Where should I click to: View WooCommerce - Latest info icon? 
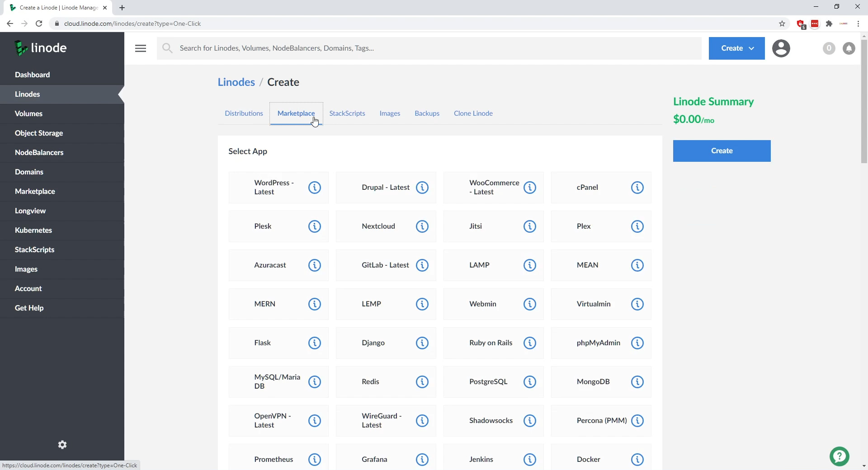(530, 188)
